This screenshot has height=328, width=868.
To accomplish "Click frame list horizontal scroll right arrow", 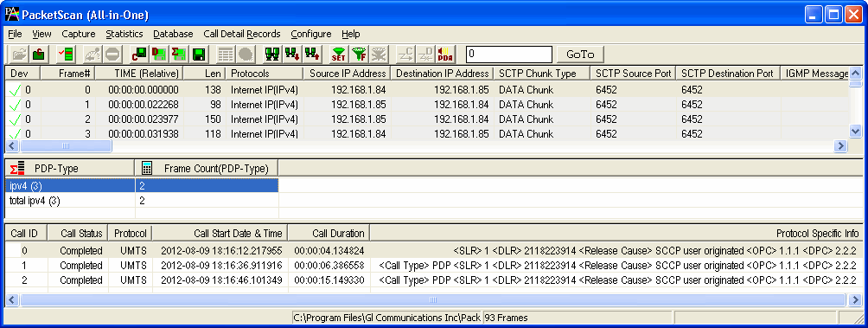I will pos(840,145).
